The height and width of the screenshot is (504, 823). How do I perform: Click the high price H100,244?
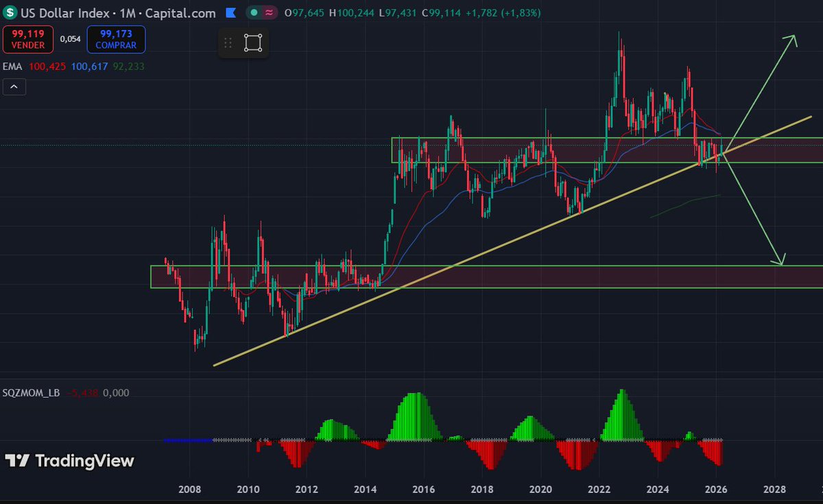point(352,12)
